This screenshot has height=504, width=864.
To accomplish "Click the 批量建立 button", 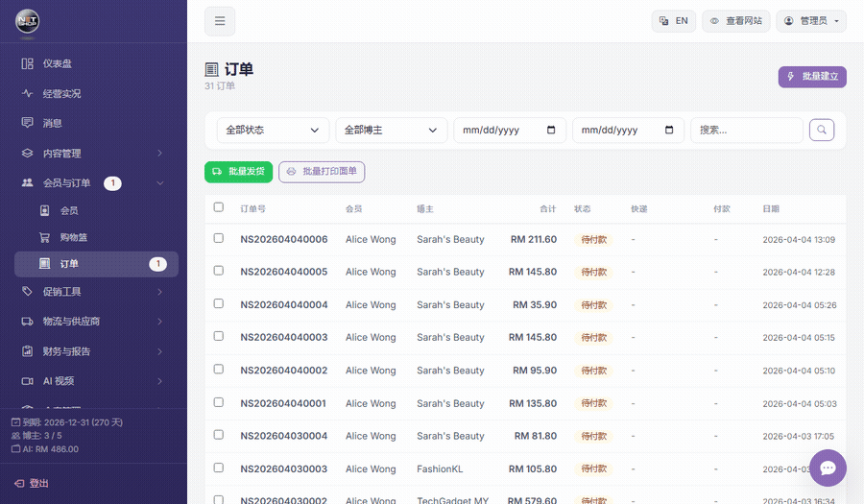I will [812, 77].
